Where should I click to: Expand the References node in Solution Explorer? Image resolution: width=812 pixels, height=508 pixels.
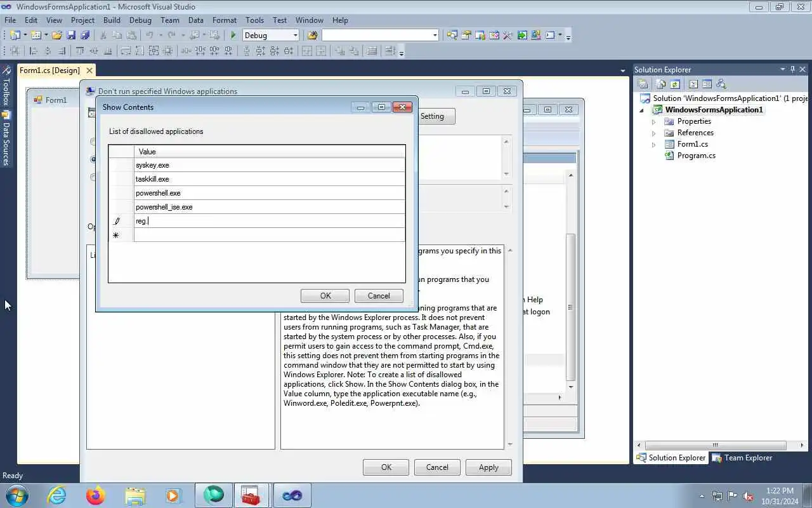pos(653,133)
